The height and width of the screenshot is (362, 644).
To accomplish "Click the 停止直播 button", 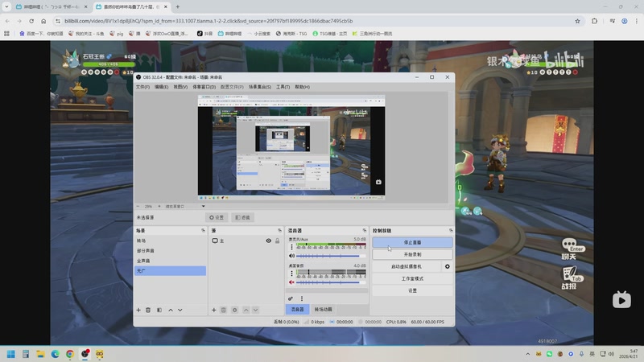I will 412,241.
